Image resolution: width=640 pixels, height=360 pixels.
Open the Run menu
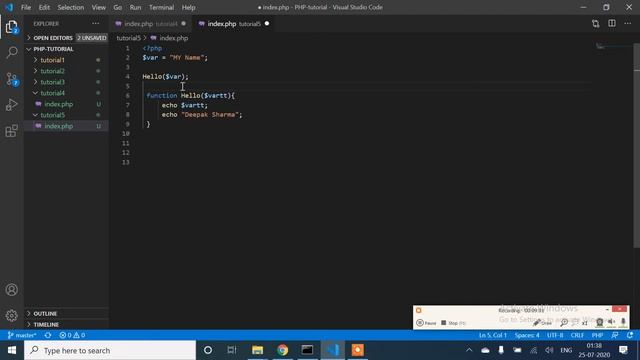coord(135,7)
